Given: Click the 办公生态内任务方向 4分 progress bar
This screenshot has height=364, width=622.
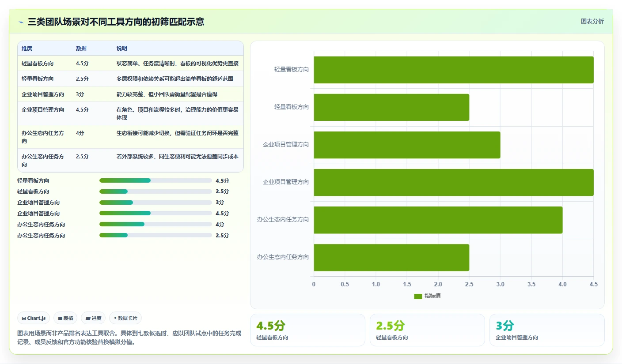Looking at the screenshot, I should (x=155, y=224).
